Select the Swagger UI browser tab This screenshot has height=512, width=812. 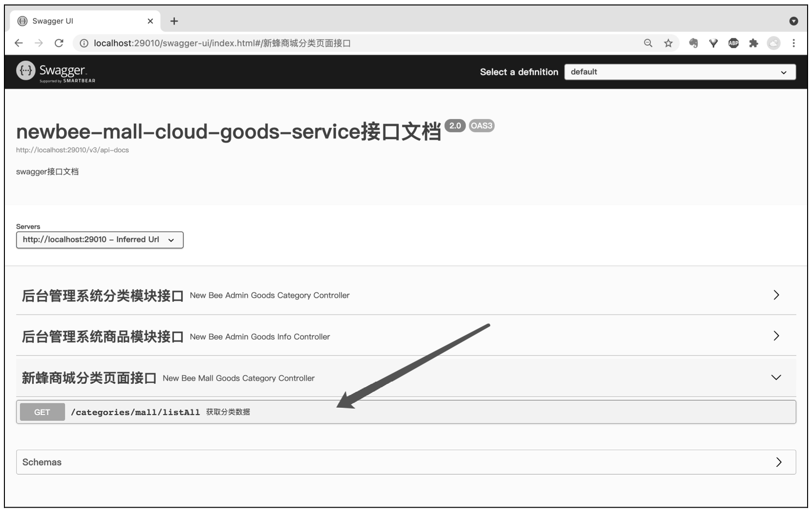[85, 21]
